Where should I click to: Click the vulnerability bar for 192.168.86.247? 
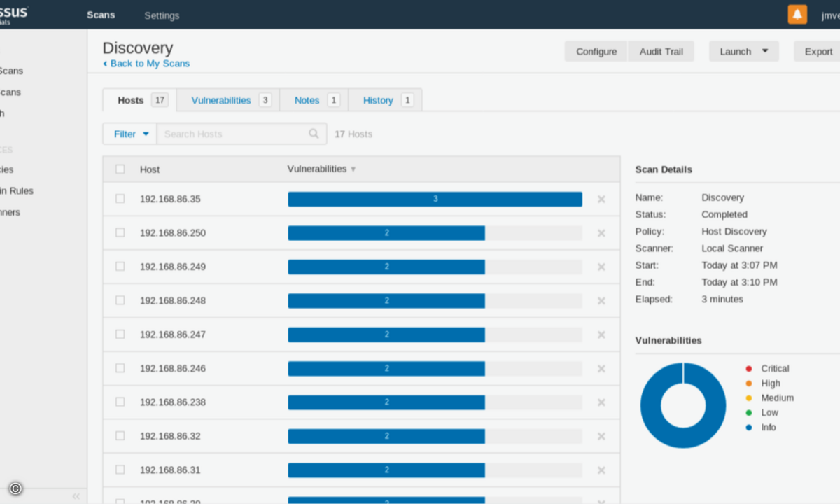[x=435, y=335]
